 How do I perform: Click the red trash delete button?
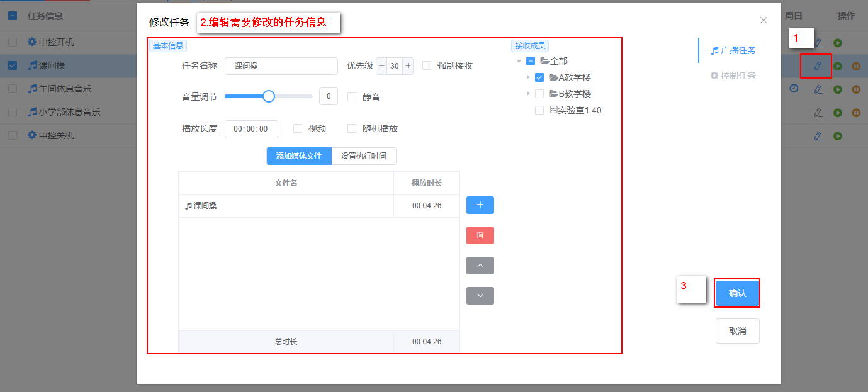tap(480, 235)
